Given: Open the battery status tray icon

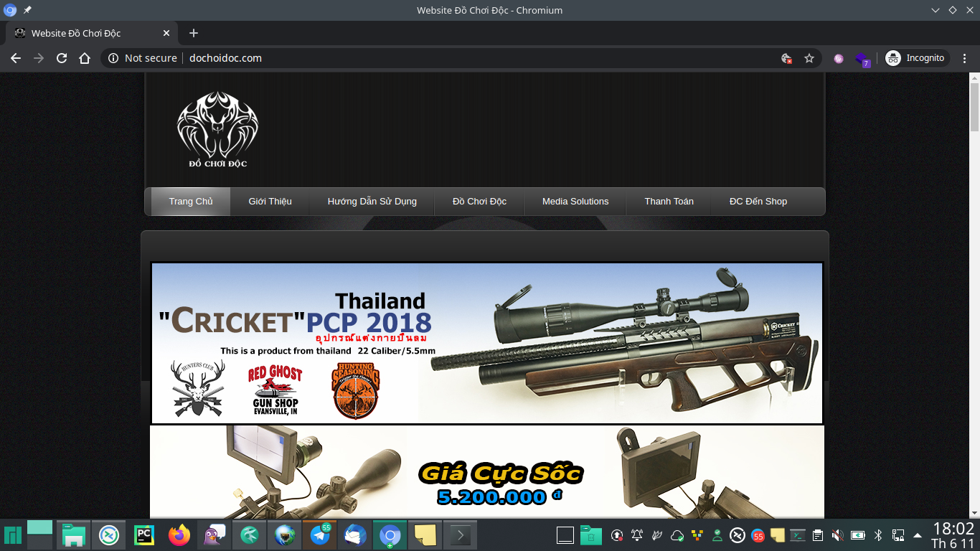Looking at the screenshot, I should pos(857,535).
